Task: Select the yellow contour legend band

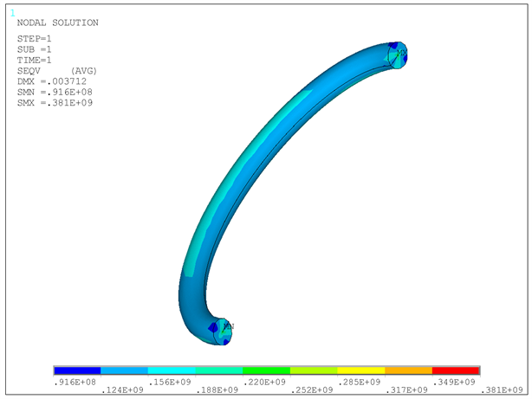Action: [360, 370]
